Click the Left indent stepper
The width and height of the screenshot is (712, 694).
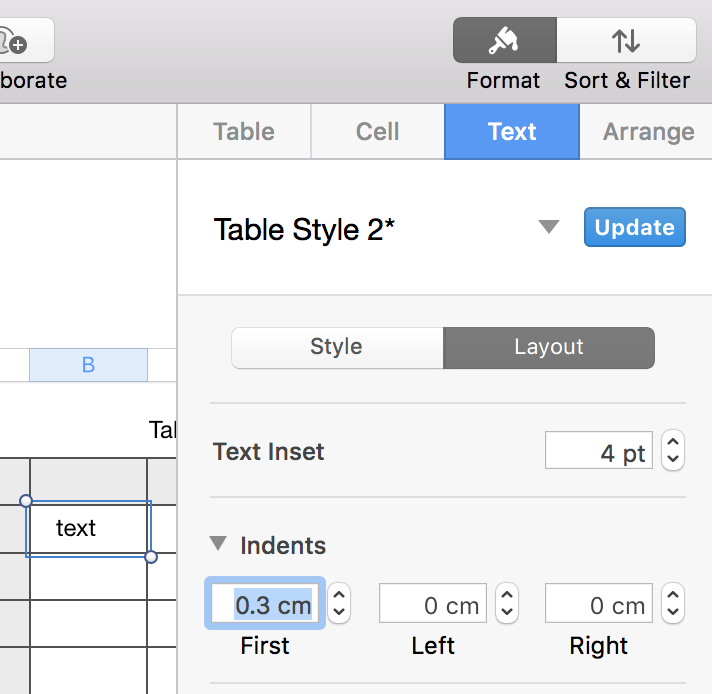[507, 604]
